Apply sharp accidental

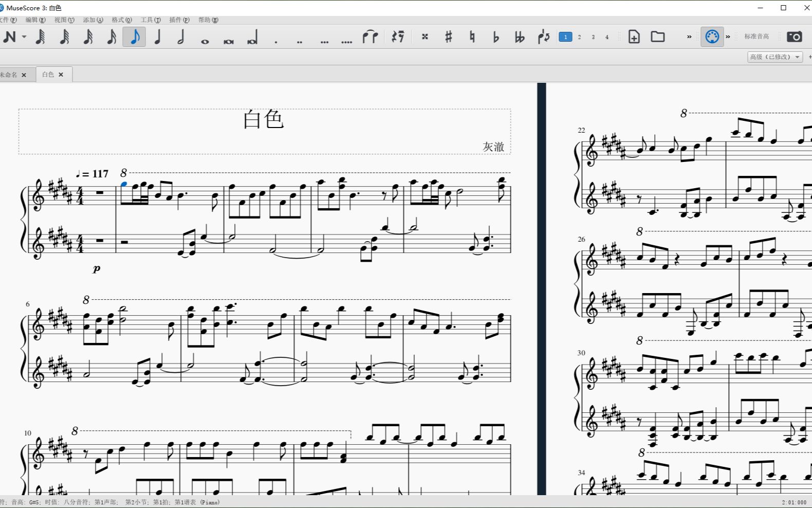(449, 37)
